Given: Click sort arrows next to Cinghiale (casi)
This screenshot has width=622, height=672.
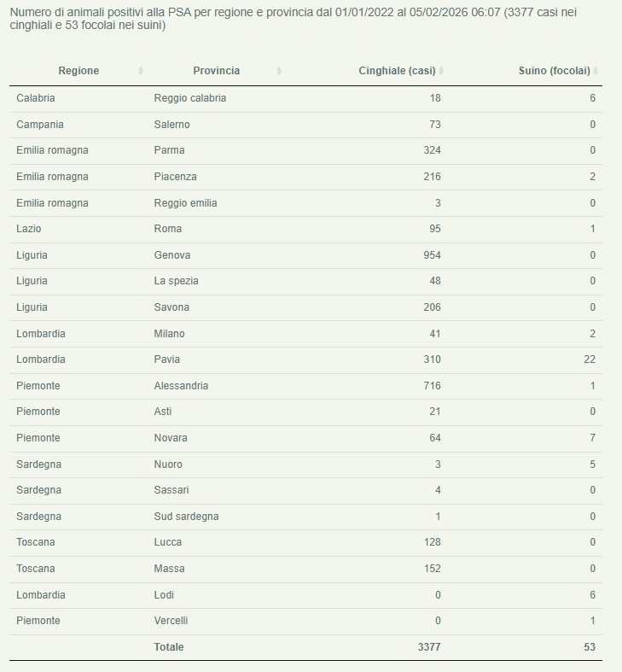Looking at the screenshot, I should pyautogui.click(x=441, y=71).
